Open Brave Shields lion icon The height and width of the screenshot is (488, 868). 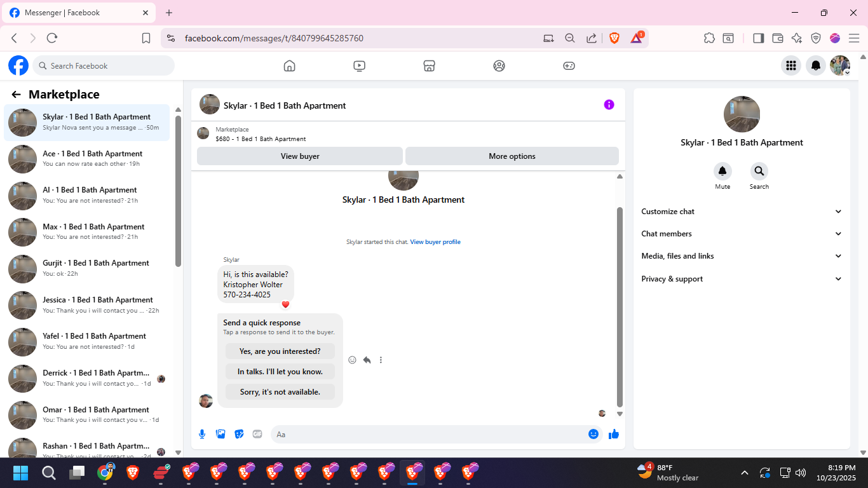click(x=614, y=38)
